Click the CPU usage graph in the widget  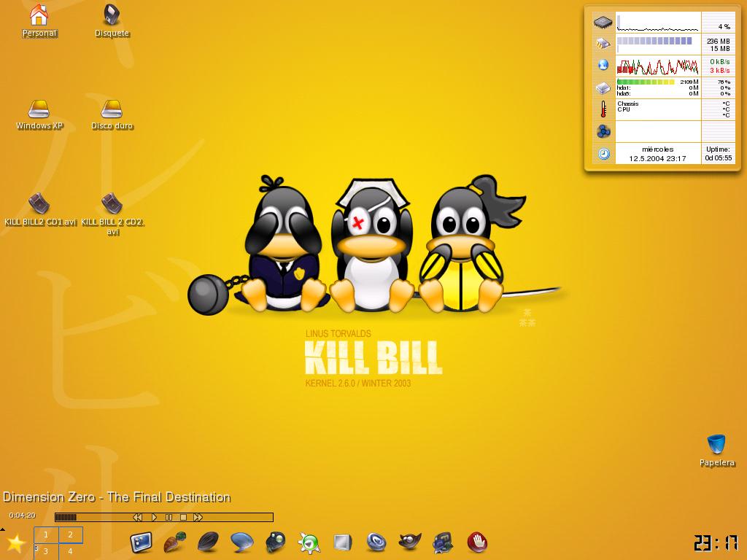click(x=658, y=23)
